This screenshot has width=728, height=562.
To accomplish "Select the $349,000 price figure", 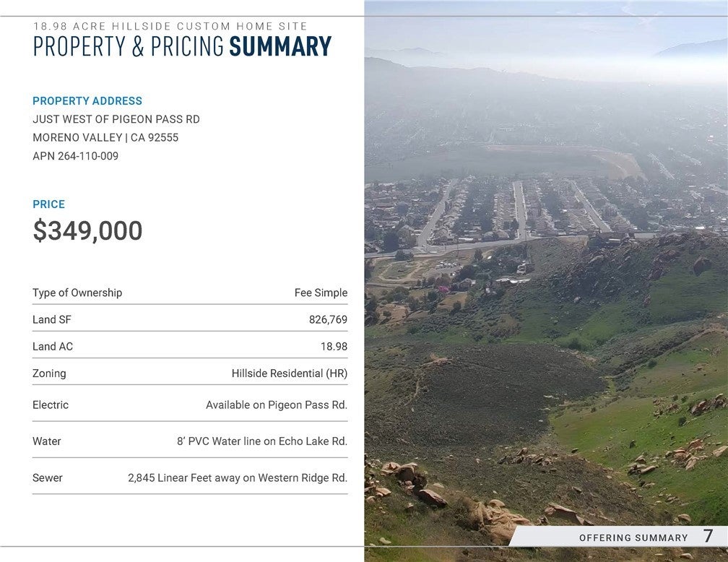I will click(88, 231).
